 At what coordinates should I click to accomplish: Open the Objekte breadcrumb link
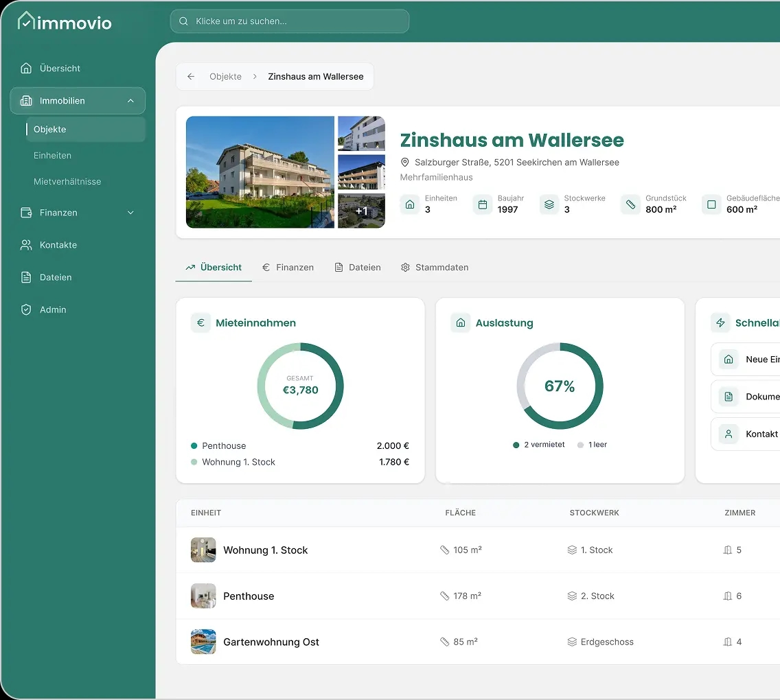[225, 76]
